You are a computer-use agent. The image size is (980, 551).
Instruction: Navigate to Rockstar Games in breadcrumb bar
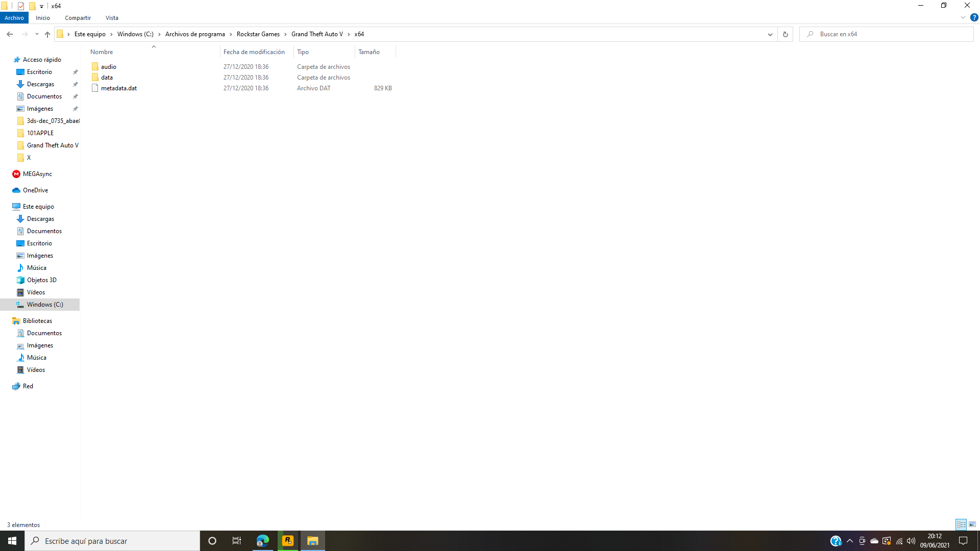[x=258, y=34]
